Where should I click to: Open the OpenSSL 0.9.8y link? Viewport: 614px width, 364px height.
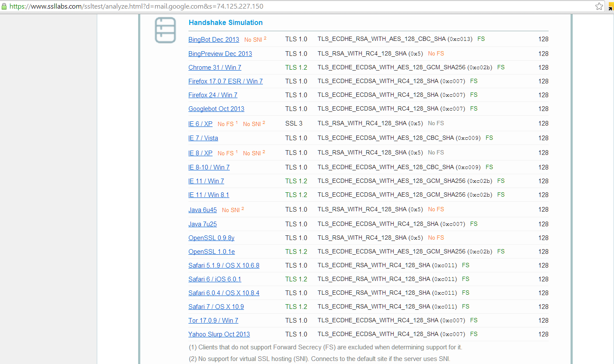211,238
